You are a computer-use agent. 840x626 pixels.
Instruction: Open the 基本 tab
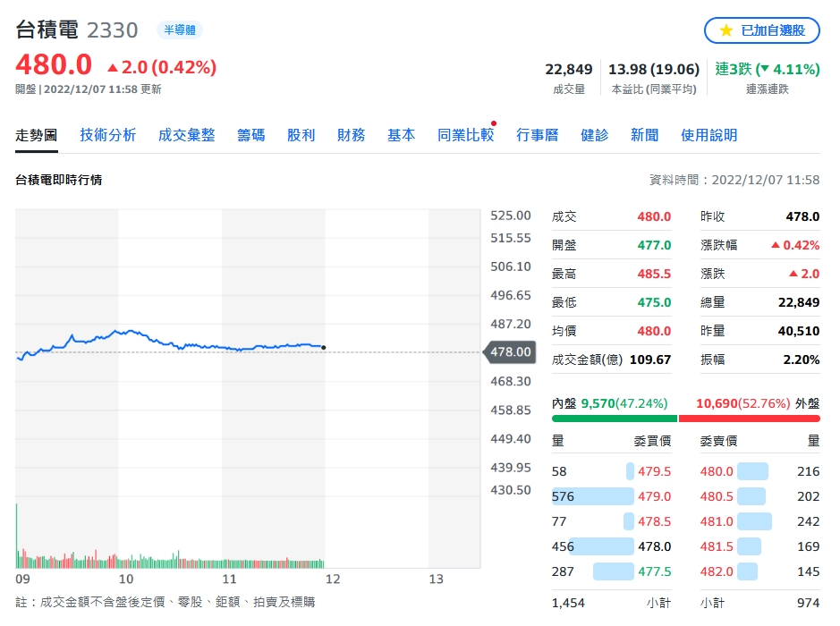(402, 135)
